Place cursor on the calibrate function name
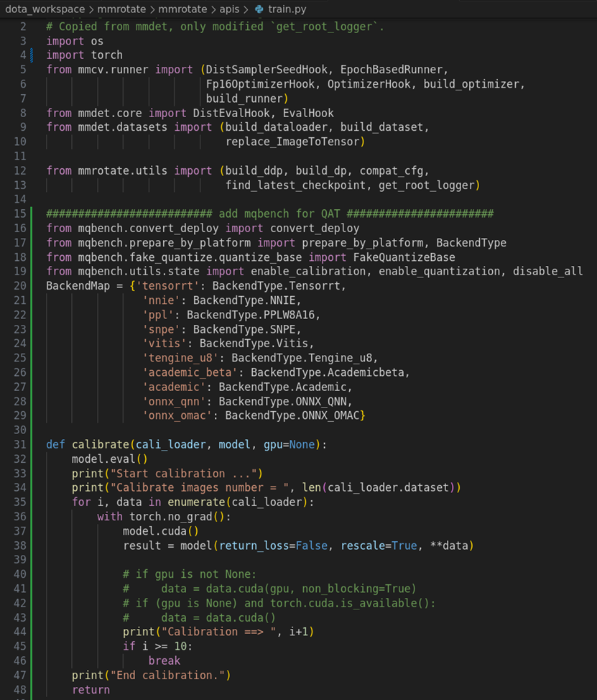The height and width of the screenshot is (700, 597). pyautogui.click(x=100, y=444)
